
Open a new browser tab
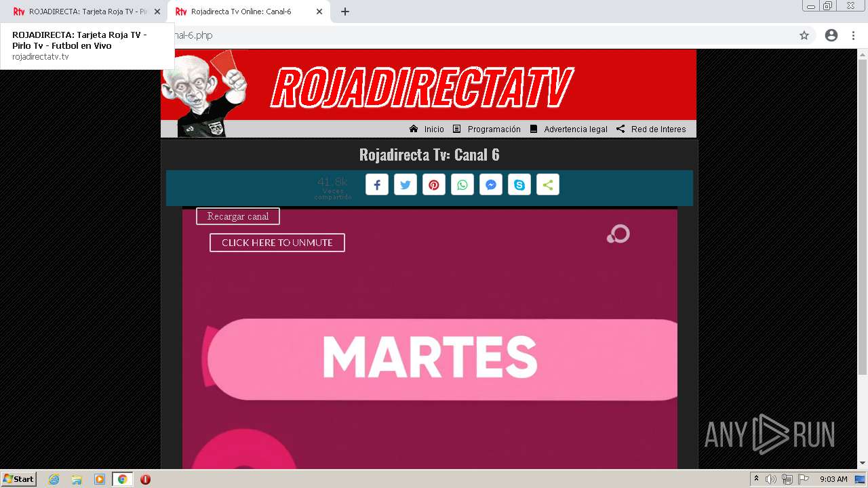(x=345, y=12)
